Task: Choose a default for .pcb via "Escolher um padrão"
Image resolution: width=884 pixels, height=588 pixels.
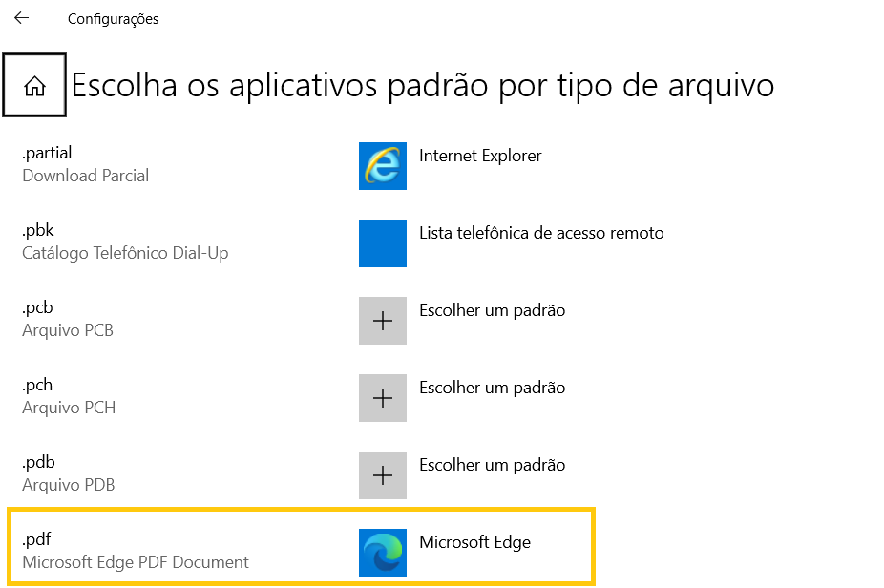Action: tap(492, 310)
